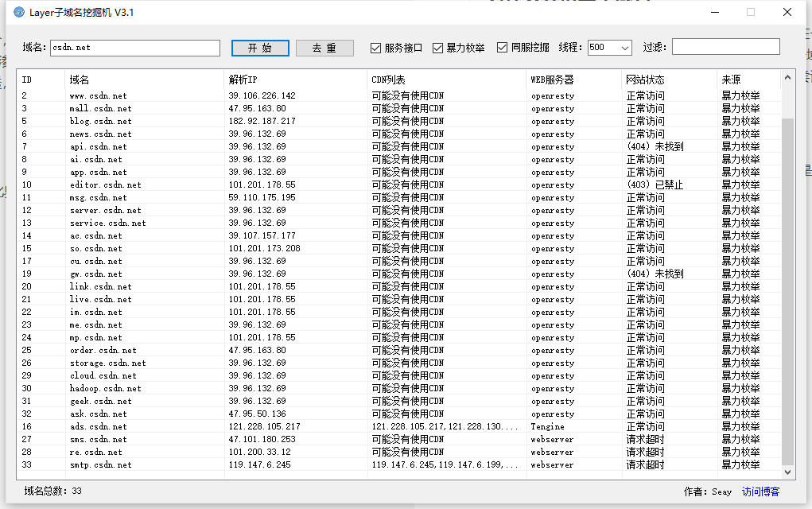Minimize the Layer window
Viewport: 812px width, 509px height.
coord(715,12)
